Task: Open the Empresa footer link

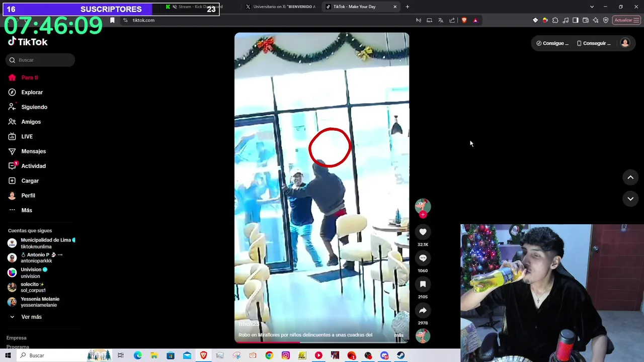Action: click(x=17, y=338)
